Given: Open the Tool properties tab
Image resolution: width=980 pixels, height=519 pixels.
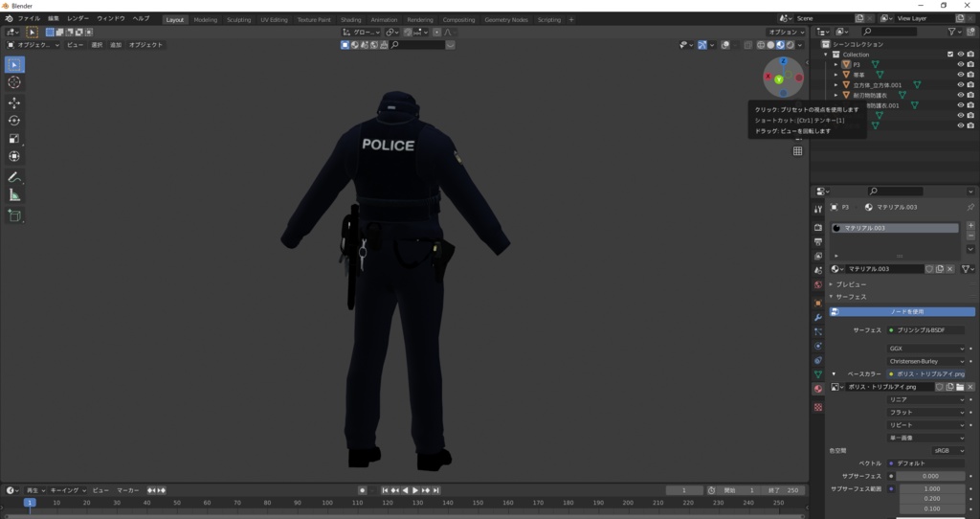Looking at the screenshot, I should pyautogui.click(x=818, y=210).
